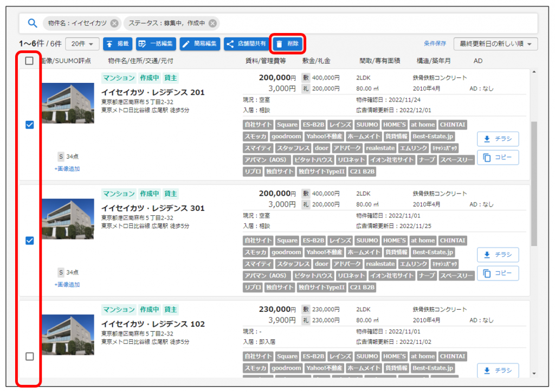Screen dimensions: 555x392
Task: Remove the 物件名:イイセイカツ filter chip
Action: tap(114, 23)
